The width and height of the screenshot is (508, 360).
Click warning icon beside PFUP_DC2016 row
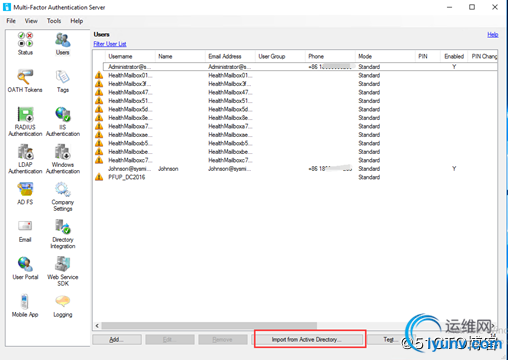click(x=99, y=177)
